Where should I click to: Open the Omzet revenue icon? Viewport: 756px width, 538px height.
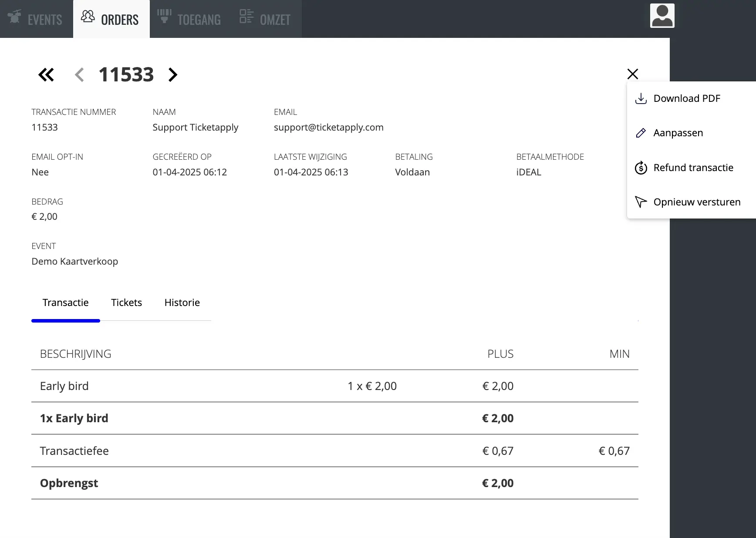click(x=246, y=17)
